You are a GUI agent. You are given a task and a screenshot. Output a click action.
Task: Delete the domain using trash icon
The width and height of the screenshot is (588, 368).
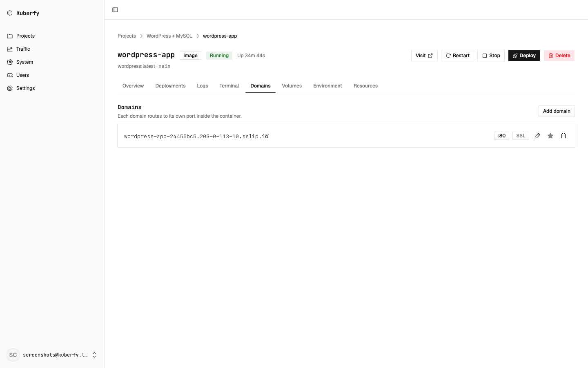(x=563, y=136)
